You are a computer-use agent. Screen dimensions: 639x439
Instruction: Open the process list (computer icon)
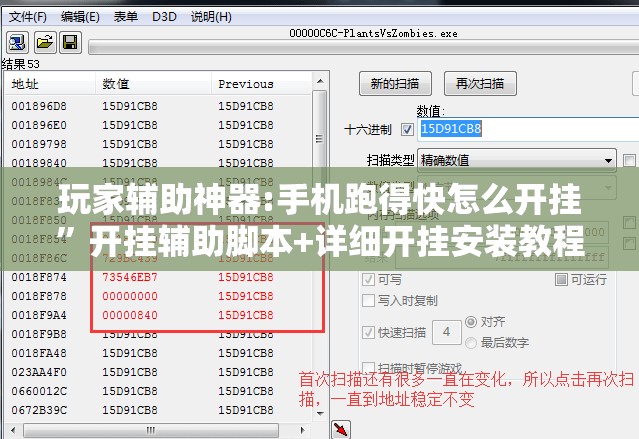tap(18, 43)
